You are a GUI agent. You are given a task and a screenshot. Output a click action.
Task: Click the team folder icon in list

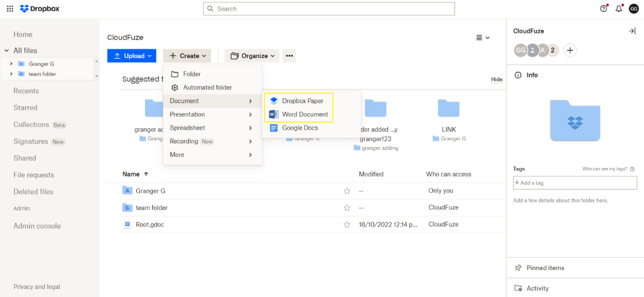click(x=127, y=207)
